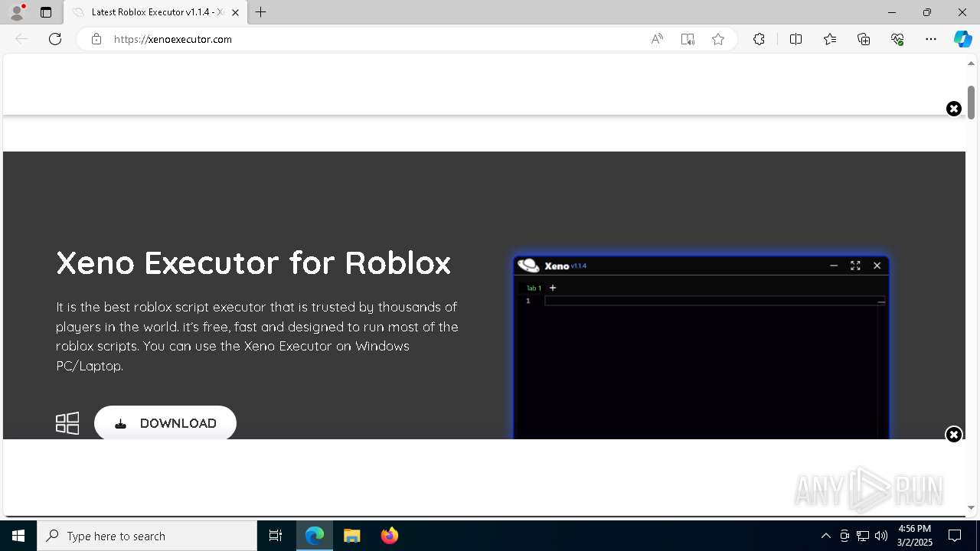
Task: Open Settings and more menu
Action: [x=931, y=39]
